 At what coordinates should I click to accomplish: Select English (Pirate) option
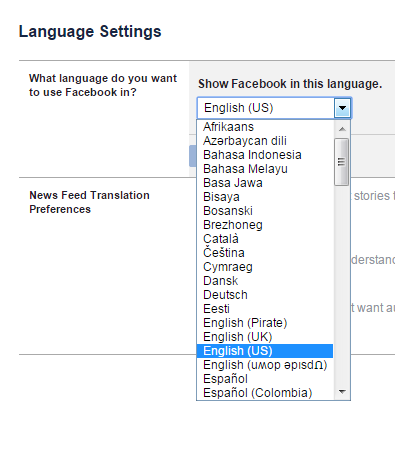[265, 323]
